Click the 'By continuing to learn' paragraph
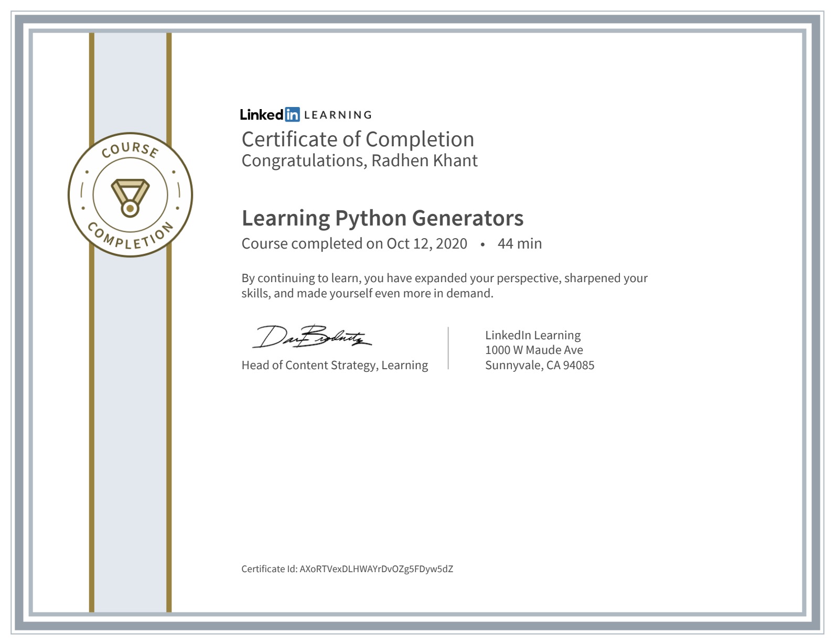The image size is (835, 644). coord(444,286)
